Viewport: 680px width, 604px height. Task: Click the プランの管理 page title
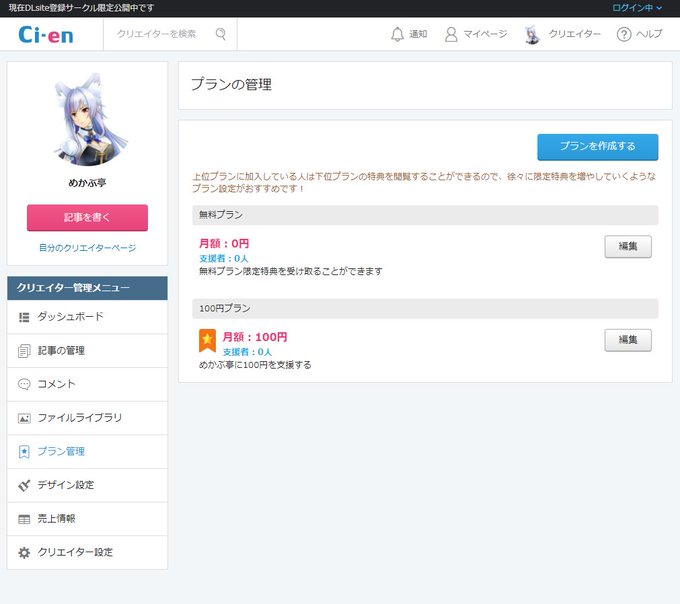(231, 84)
